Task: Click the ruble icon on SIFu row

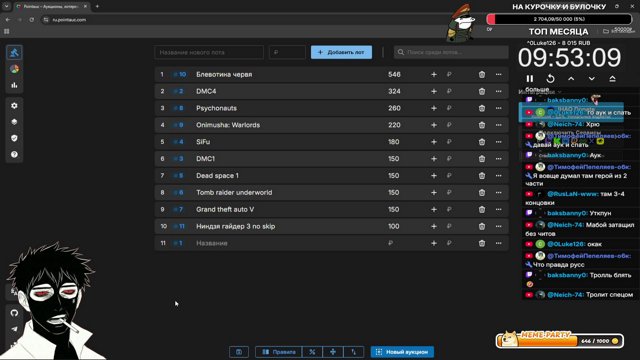Action: tap(449, 142)
